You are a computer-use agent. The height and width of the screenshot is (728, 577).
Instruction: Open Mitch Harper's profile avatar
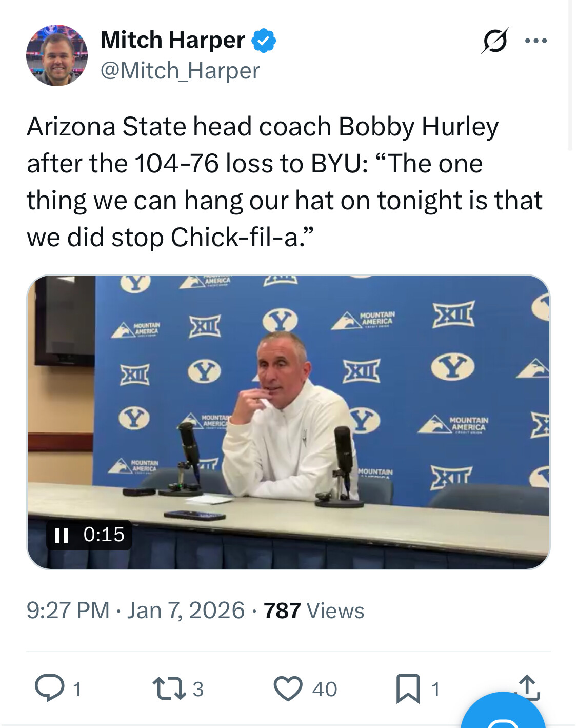tap(57, 55)
